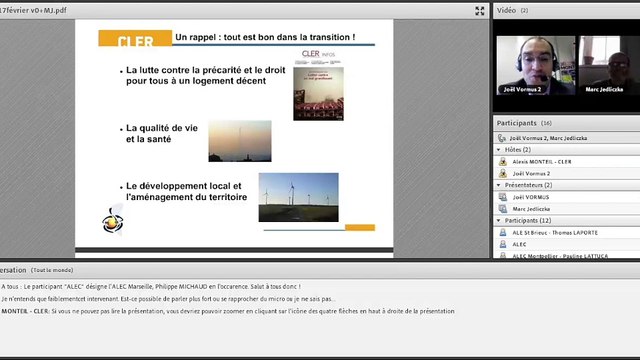Viewport: 640px width, 360px height.
Task: Select Joël VORMUS in presenters list
Action: [x=531, y=198]
